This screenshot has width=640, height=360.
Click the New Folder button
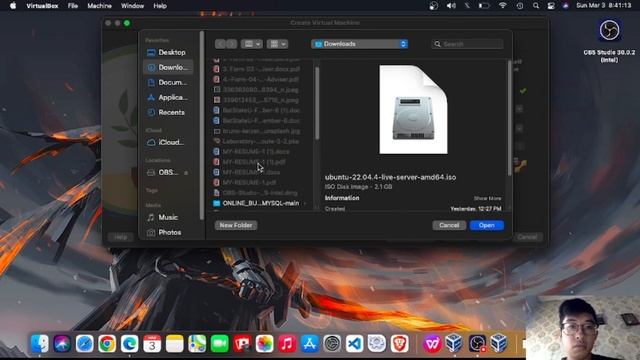[x=236, y=225]
